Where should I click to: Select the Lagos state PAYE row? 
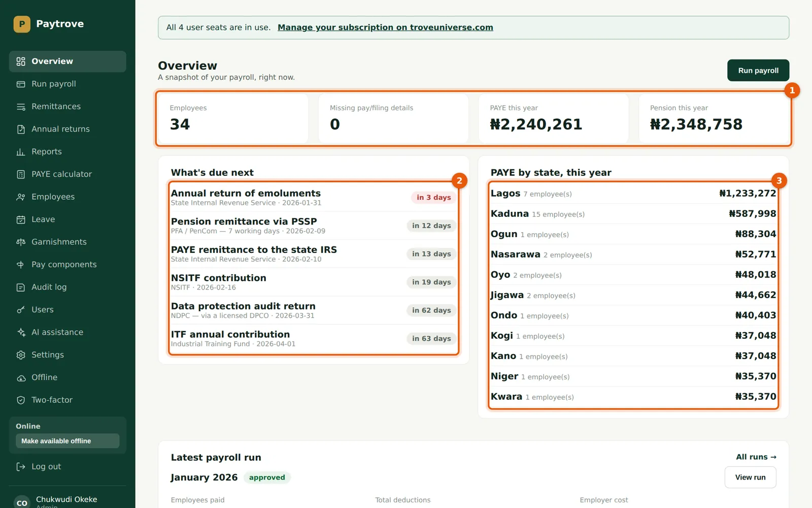coord(633,194)
